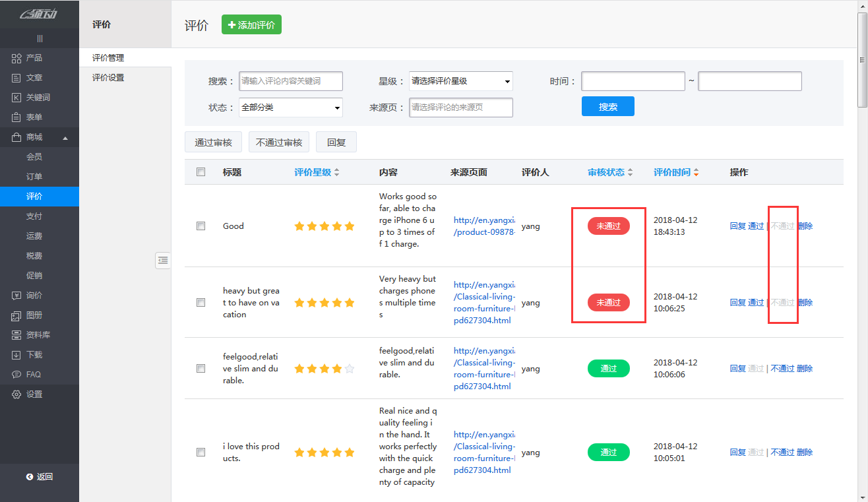
Task: Open the 星级 review star rating dropdown
Action: [460, 80]
